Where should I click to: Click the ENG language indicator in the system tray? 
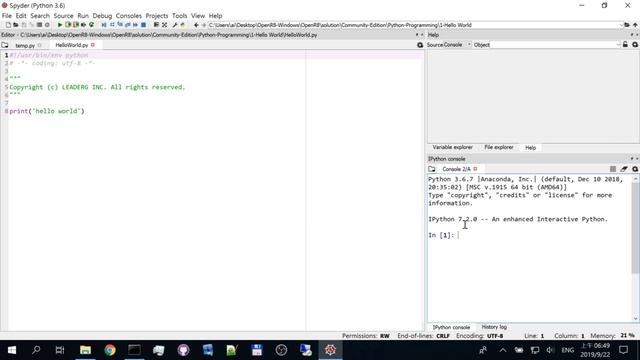click(568, 350)
